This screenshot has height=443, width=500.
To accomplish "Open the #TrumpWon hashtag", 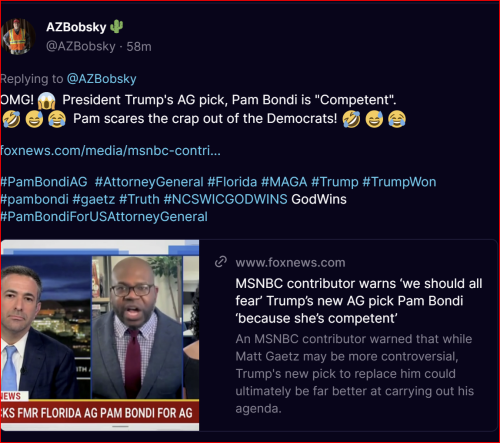I will click(399, 182).
